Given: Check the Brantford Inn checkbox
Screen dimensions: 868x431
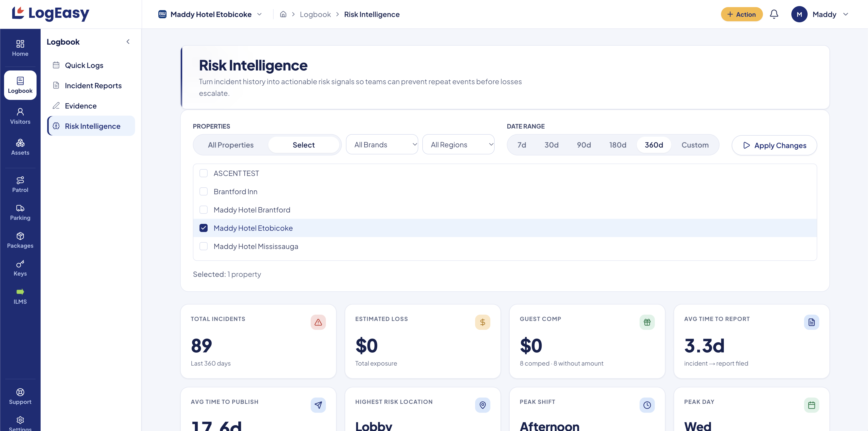Looking at the screenshot, I should pos(204,192).
